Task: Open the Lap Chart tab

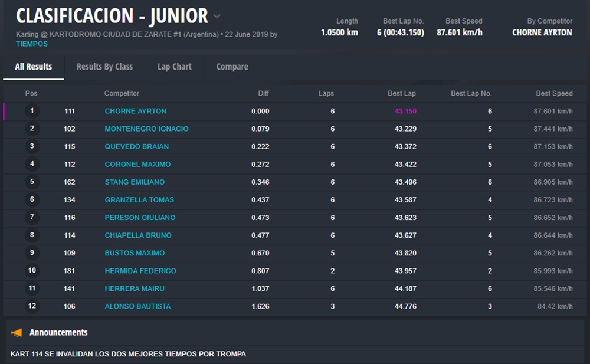Action: click(174, 67)
